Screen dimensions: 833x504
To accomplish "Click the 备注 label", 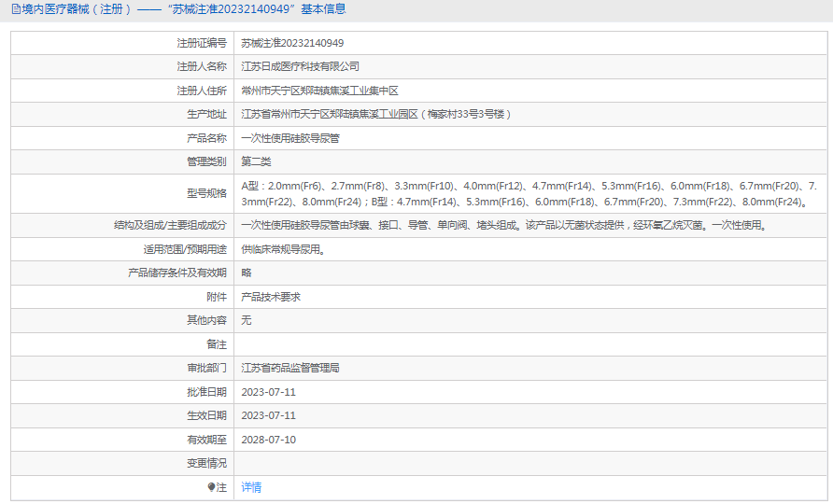I will (x=217, y=344).
